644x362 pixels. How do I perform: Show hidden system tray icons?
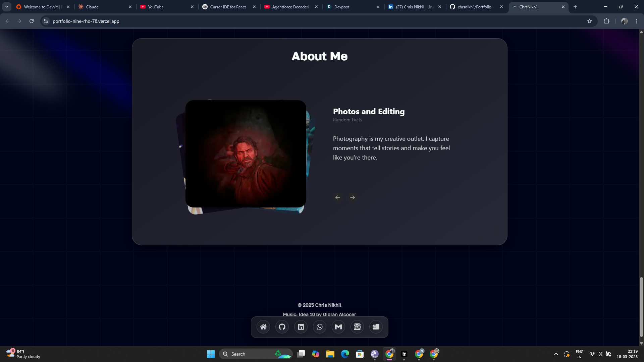coord(556,354)
